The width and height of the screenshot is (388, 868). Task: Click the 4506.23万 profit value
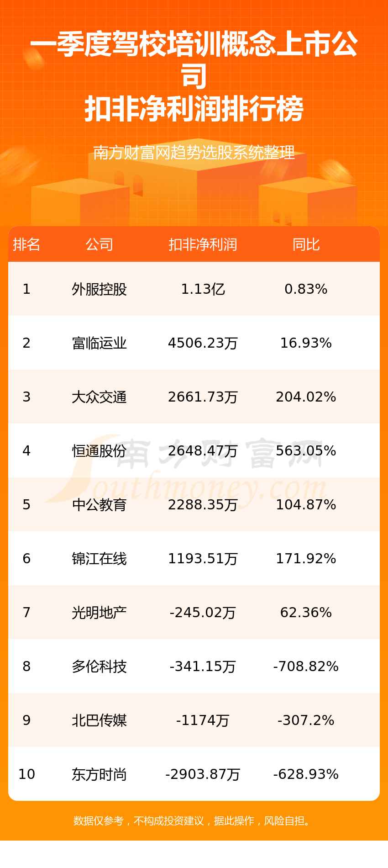pos(203,343)
